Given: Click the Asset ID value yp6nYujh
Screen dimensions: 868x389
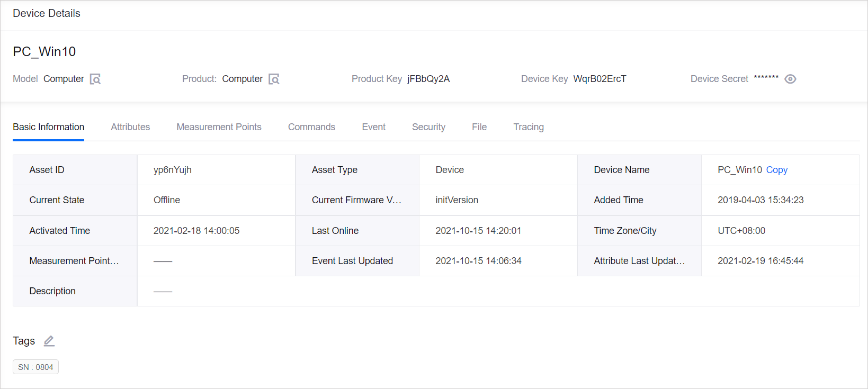Looking at the screenshot, I should click(x=173, y=170).
